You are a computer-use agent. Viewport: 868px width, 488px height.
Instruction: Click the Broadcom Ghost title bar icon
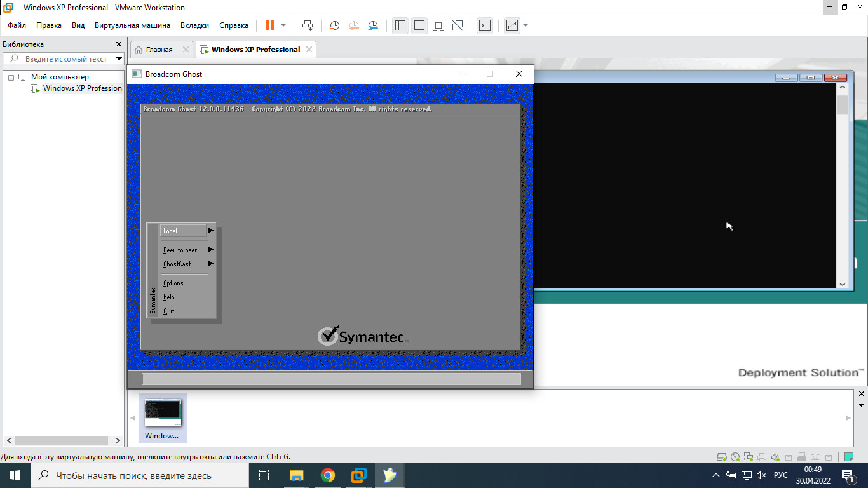pyautogui.click(x=136, y=74)
